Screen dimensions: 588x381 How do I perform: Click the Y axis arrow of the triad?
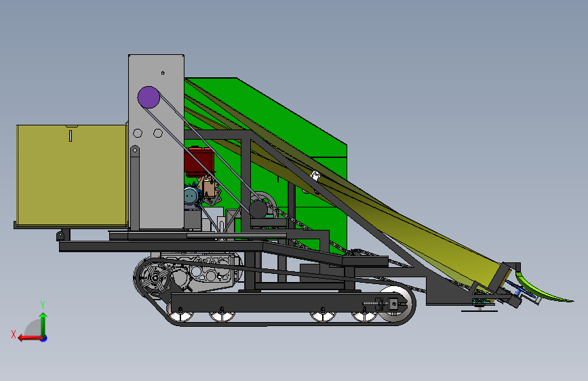[x=43, y=325]
